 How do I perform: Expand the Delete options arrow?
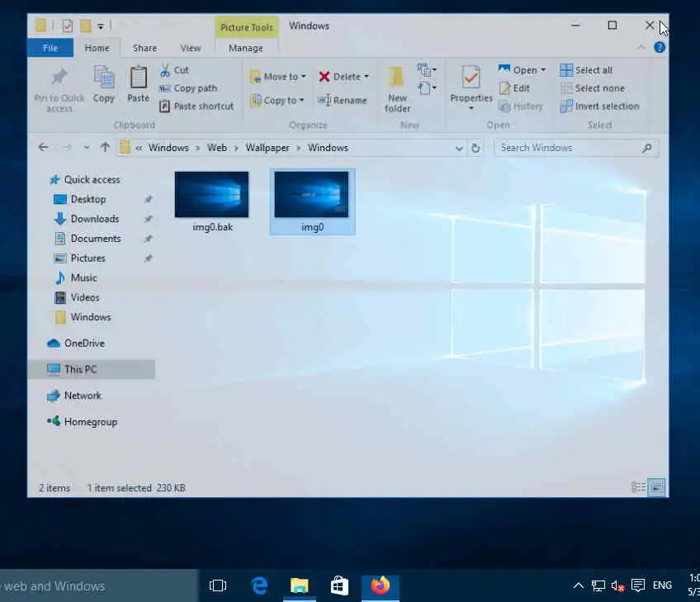pos(367,77)
